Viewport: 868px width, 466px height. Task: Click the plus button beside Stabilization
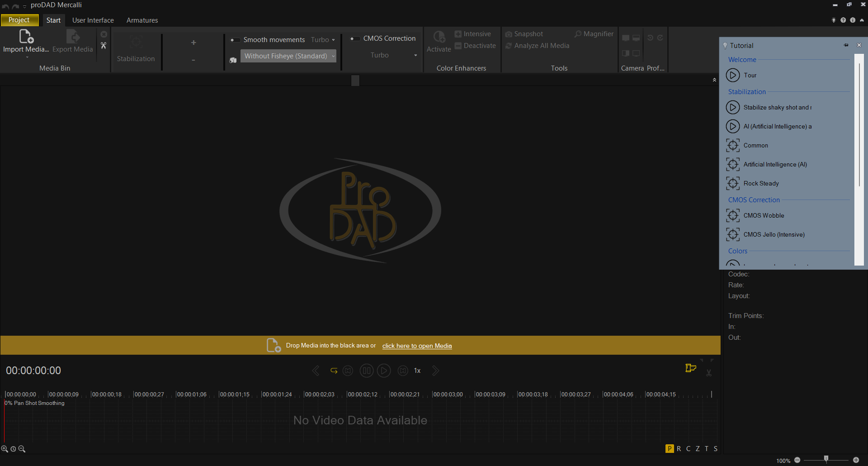[193, 43]
